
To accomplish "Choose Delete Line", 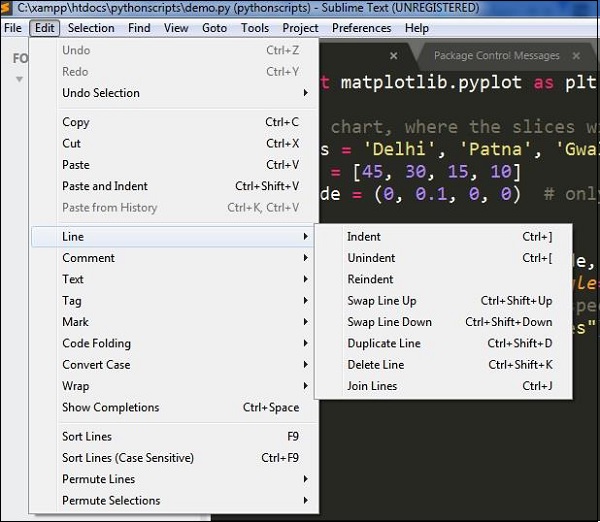I will [444, 365].
